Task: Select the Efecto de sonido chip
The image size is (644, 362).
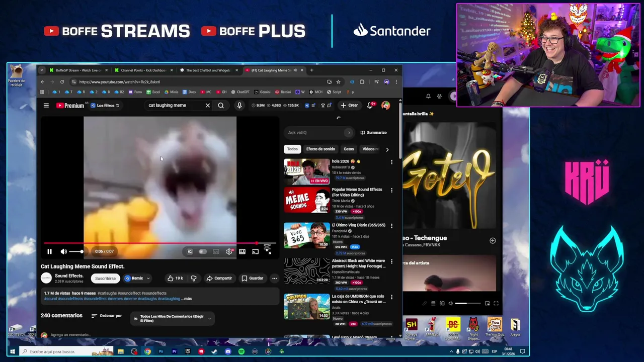Action: pos(320,149)
